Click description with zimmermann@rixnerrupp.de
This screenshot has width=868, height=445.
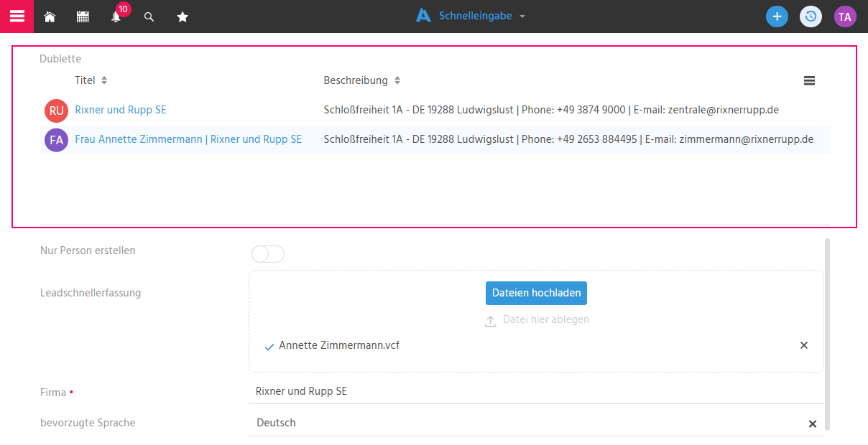(x=568, y=139)
